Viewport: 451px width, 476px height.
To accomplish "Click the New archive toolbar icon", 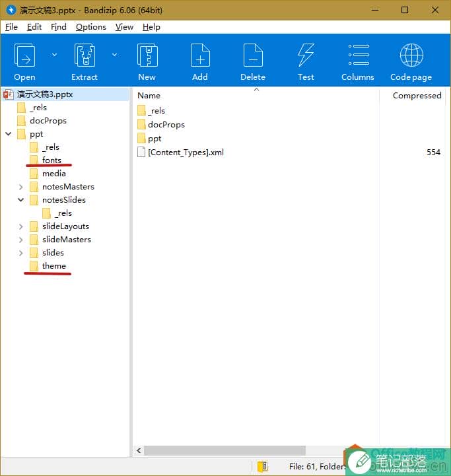I will coord(147,55).
